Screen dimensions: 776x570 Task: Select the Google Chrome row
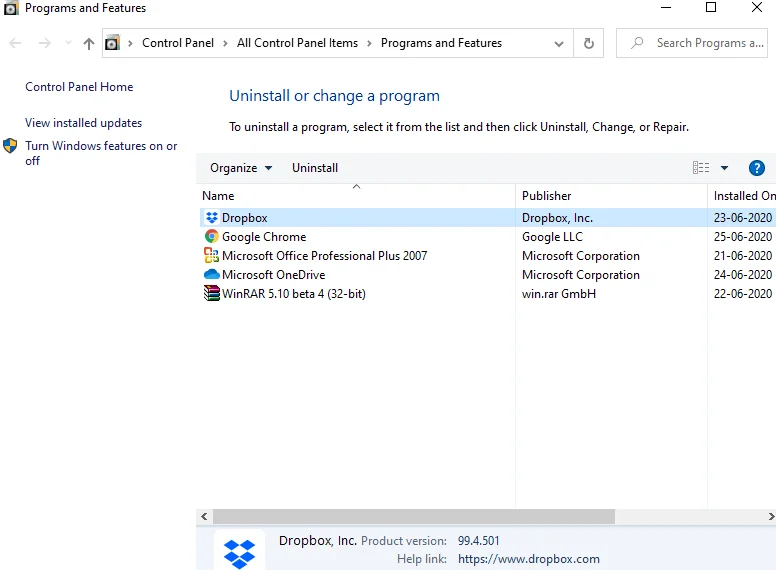click(487, 237)
